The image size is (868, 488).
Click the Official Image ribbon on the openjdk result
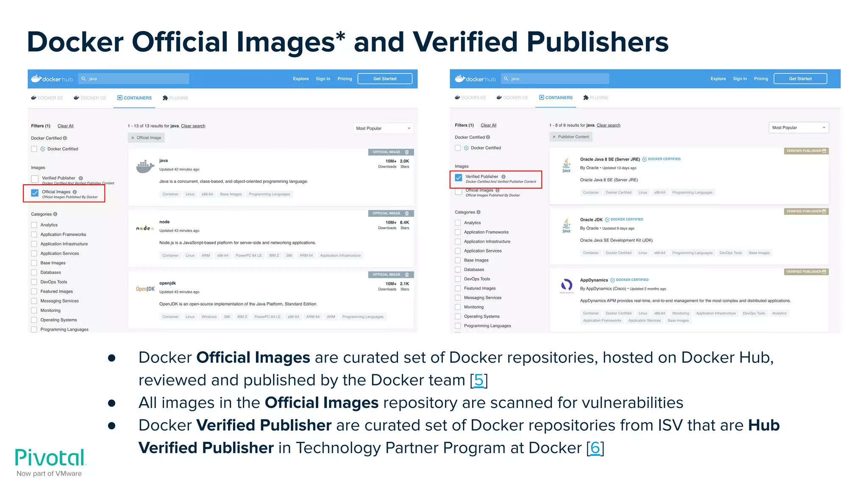[391, 275]
